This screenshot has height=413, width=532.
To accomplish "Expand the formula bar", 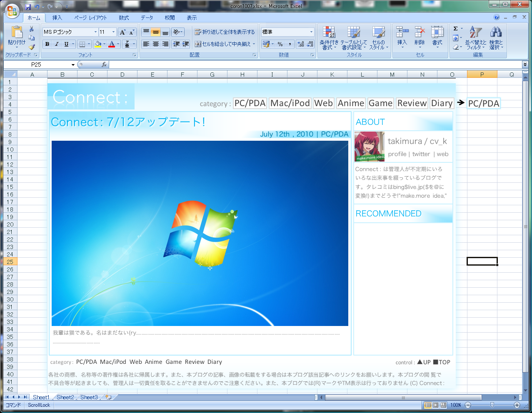I will pos(525,65).
